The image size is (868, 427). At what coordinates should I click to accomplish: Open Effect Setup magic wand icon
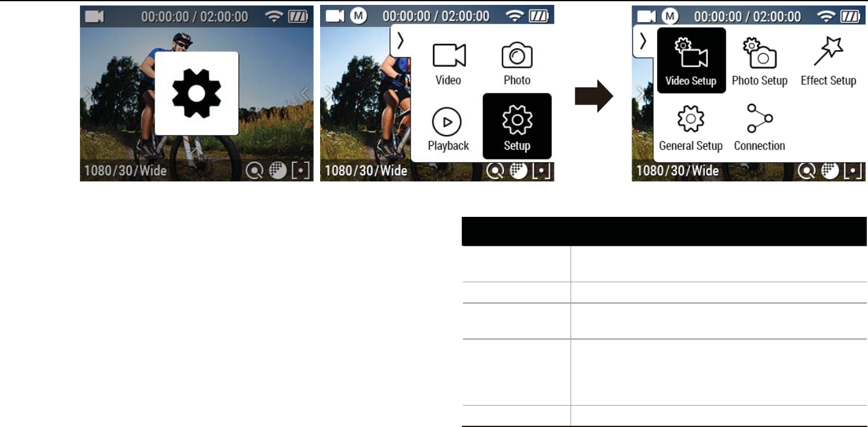coord(828,62)
